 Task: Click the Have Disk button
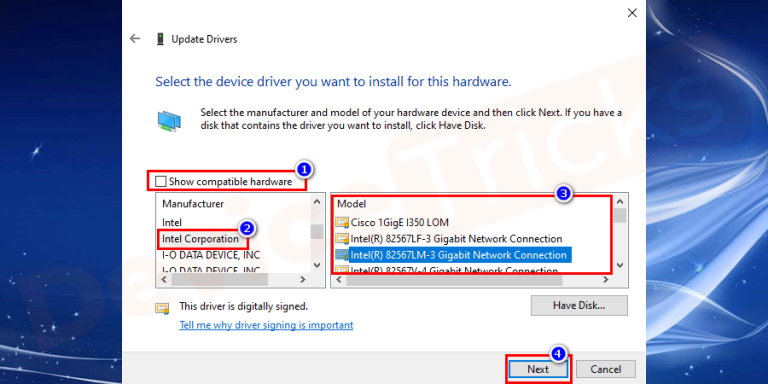(579, 305)
